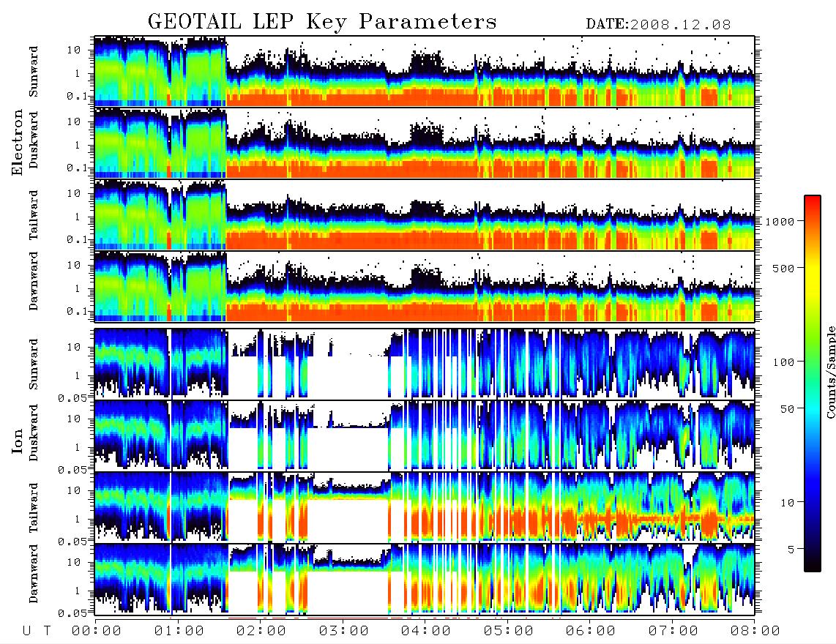Click the Ion Dawnward spectrogram panel
The height and width of the screenshot is (644, 836).
point(425,579)
